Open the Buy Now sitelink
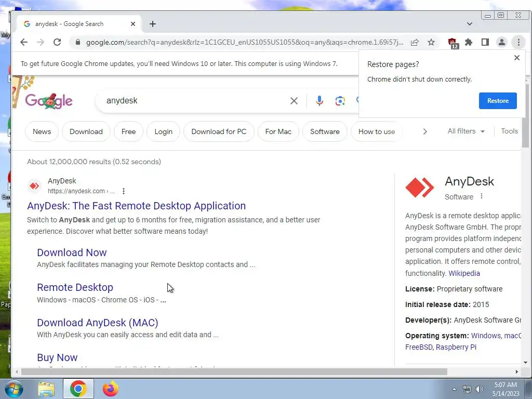 click(x=57, y=357)
